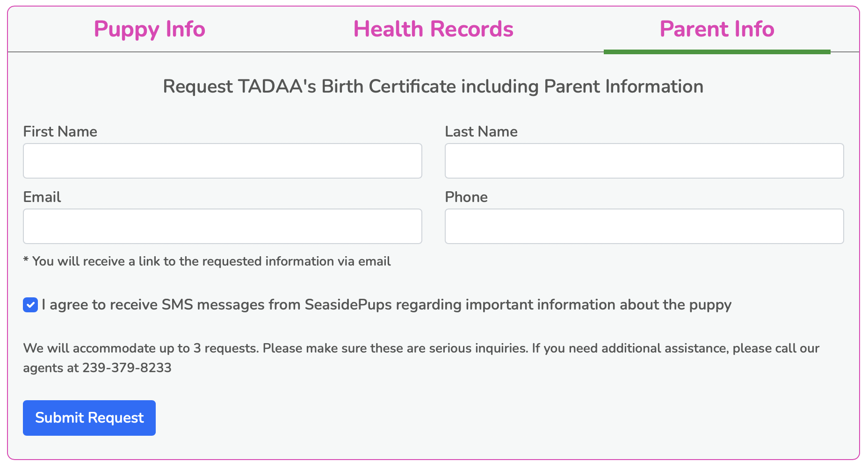Click the First Name field label

point(60,131)
